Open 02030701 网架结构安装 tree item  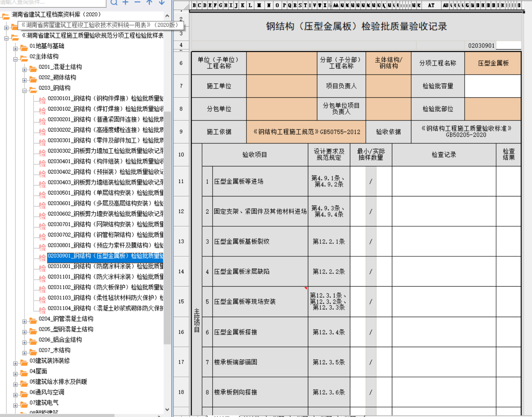click(x=105, y=224)
